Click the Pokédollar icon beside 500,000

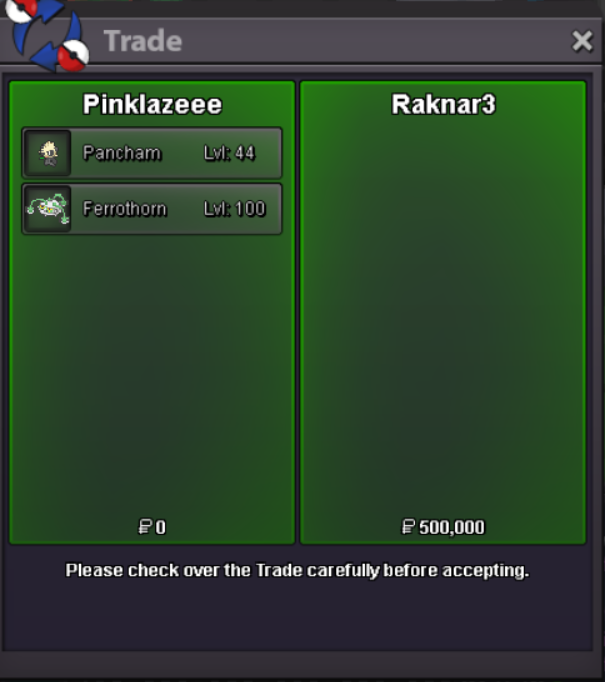(x=408, y=527)
